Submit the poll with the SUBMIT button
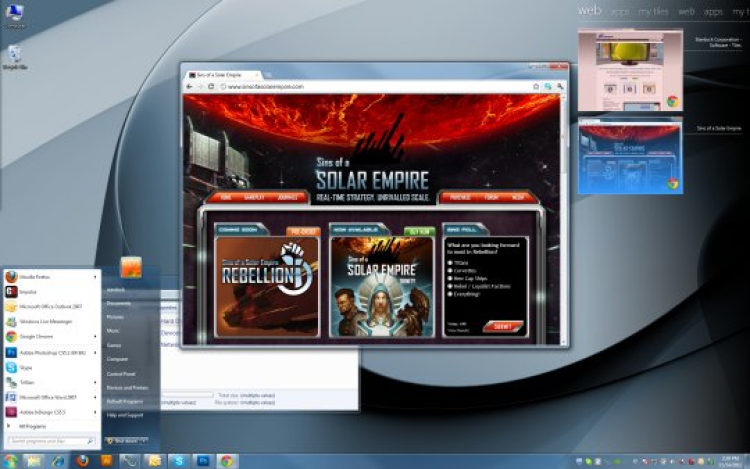 point(503,327)
